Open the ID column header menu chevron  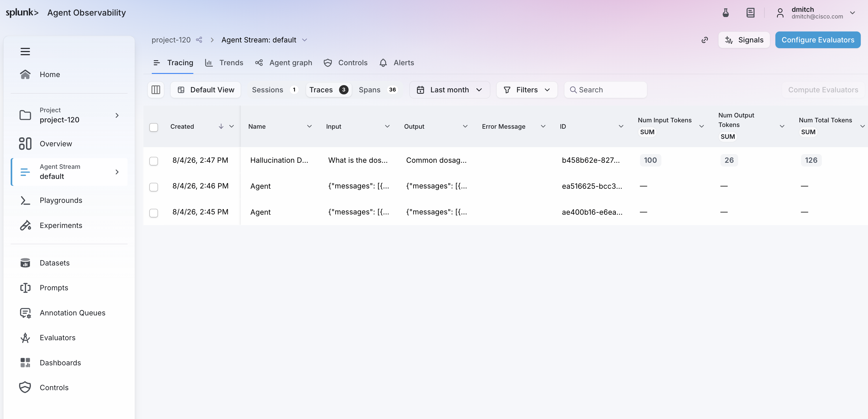point(621,126)
